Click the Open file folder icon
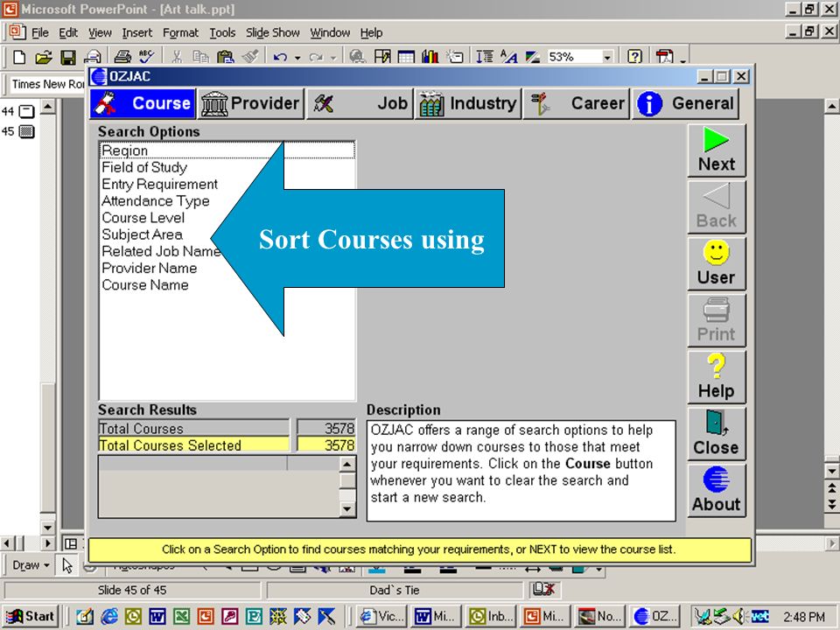This screenshot has width=840, height=630. (44, 57)
